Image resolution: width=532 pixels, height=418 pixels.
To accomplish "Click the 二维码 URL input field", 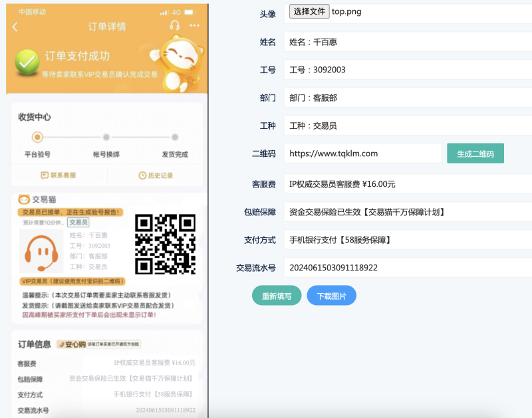I will [x=362, y=154].
